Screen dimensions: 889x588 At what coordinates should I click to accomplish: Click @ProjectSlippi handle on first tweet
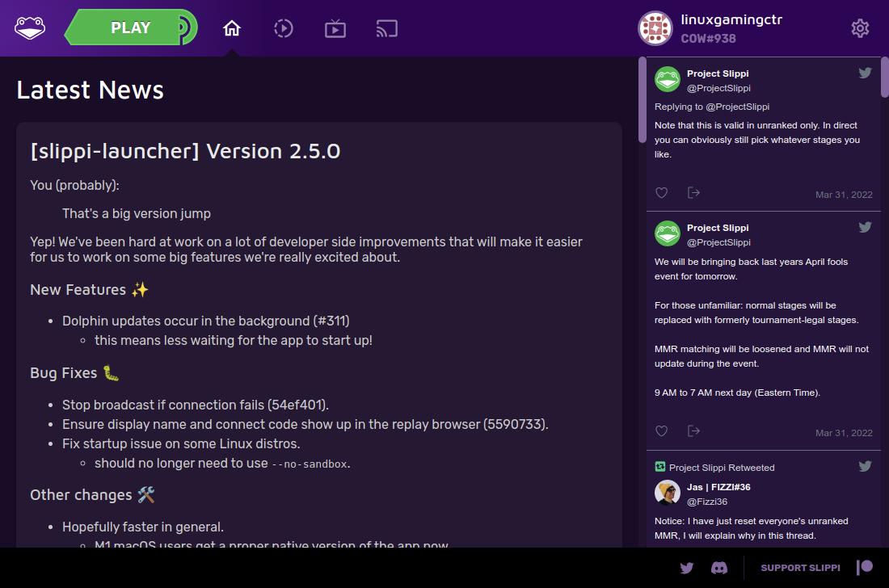click(x=718, y=88)
